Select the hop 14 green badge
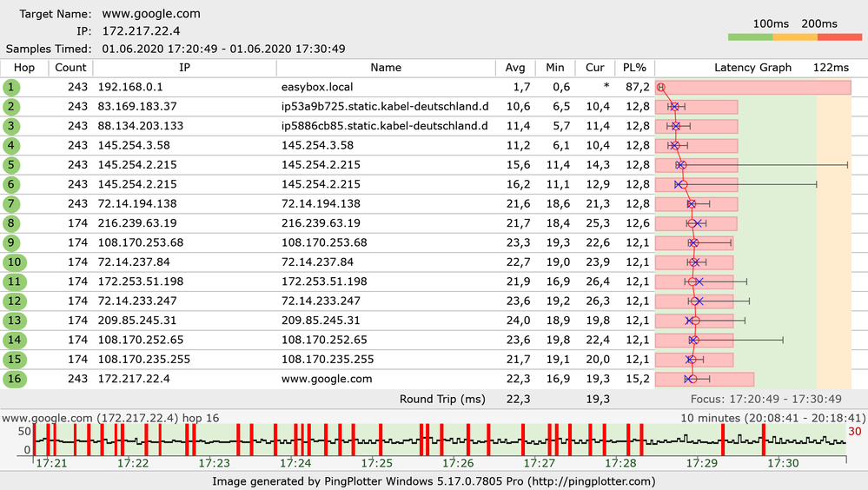868x490 pixels. click(x=15, y=340)
